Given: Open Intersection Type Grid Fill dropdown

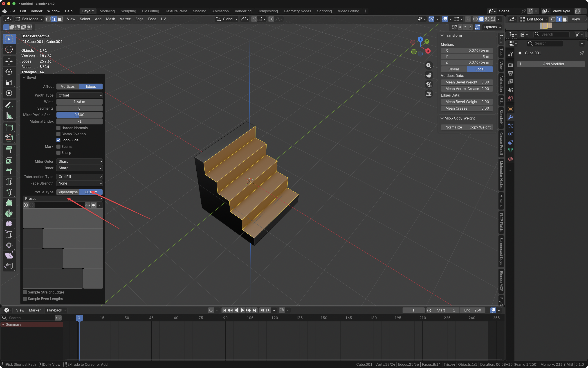Looking at the screenshot, I should pyautogui.click(x=80, y=177).
